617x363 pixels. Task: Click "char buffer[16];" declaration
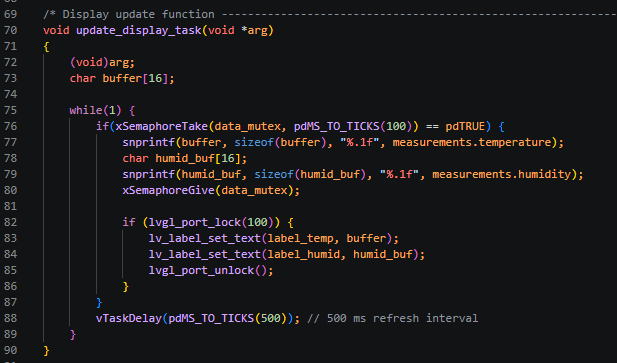(122, 78)
